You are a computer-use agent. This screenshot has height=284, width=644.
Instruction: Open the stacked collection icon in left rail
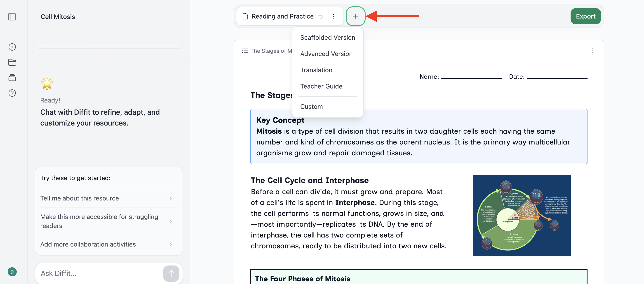[x=12, y=78]
